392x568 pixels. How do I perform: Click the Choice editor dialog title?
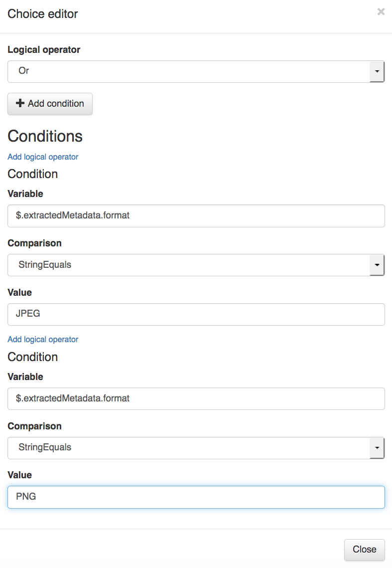(43, 14)
